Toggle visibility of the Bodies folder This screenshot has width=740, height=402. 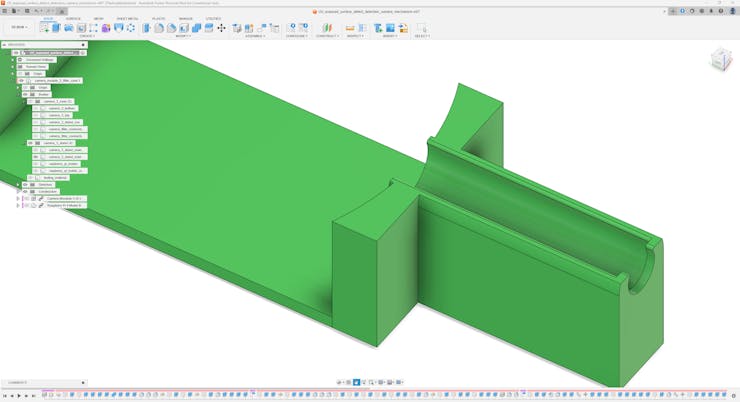pos(26,95)
